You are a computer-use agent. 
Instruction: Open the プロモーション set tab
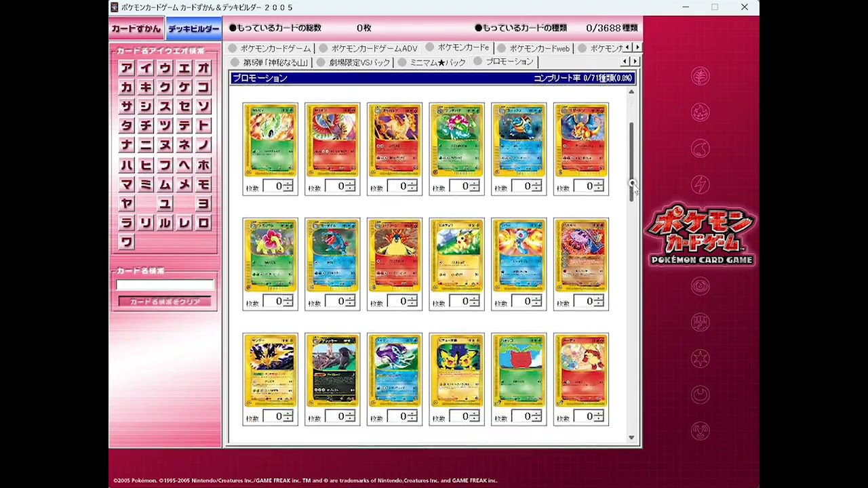tap(503, 62)
